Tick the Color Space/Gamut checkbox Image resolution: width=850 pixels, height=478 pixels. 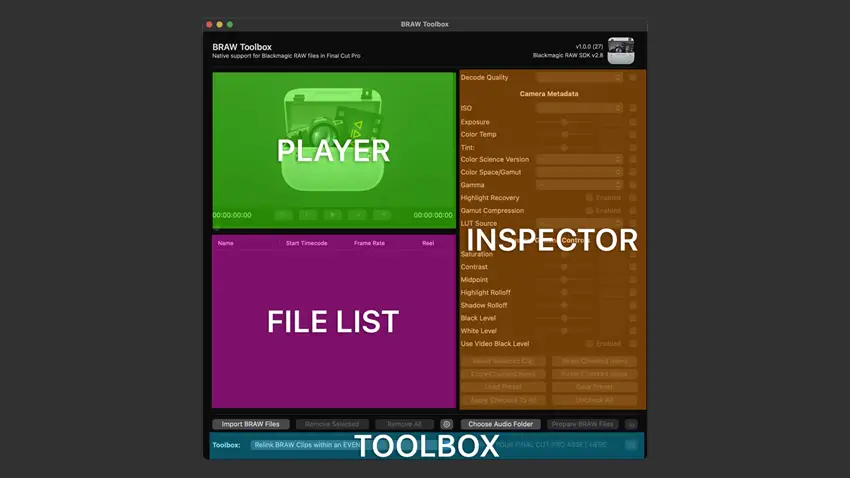click(633, 172)
